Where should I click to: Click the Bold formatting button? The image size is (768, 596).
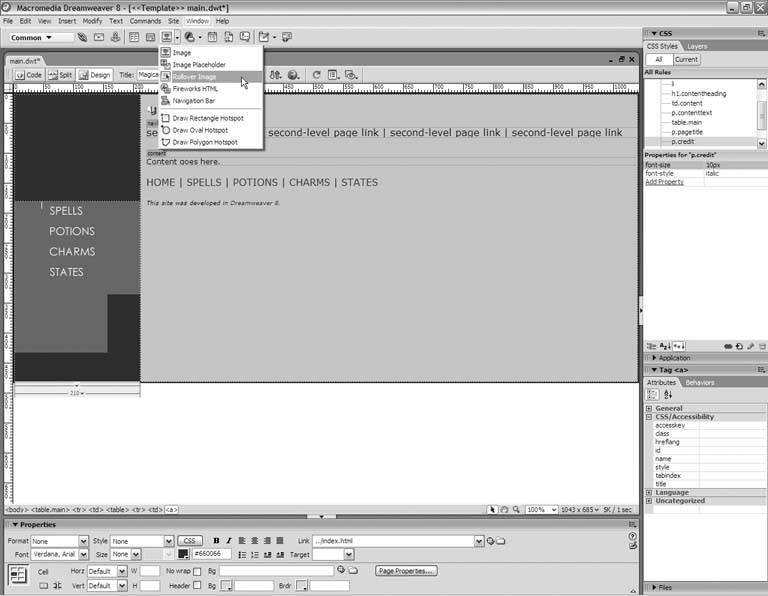(216, 541)
